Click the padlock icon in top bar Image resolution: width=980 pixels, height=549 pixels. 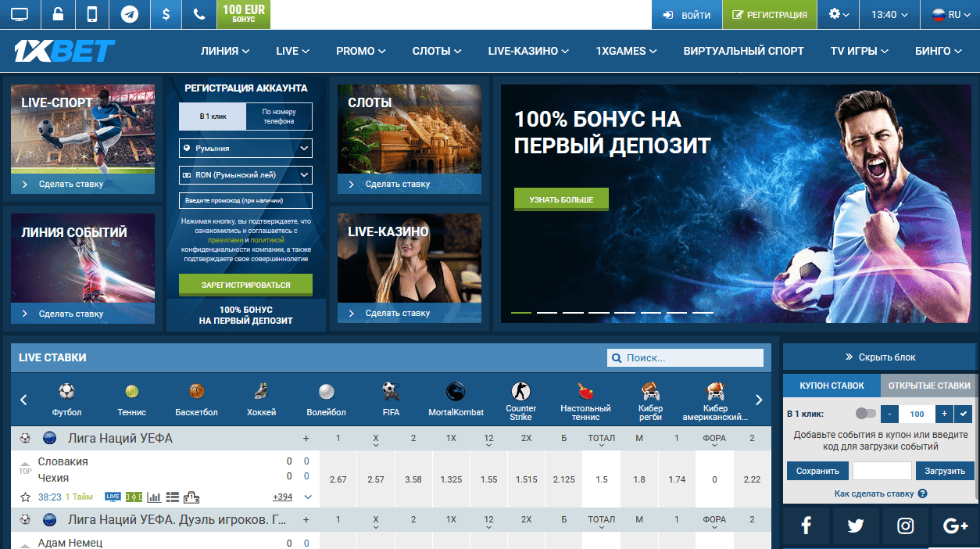pyautogui.click(x=58, y=14)
